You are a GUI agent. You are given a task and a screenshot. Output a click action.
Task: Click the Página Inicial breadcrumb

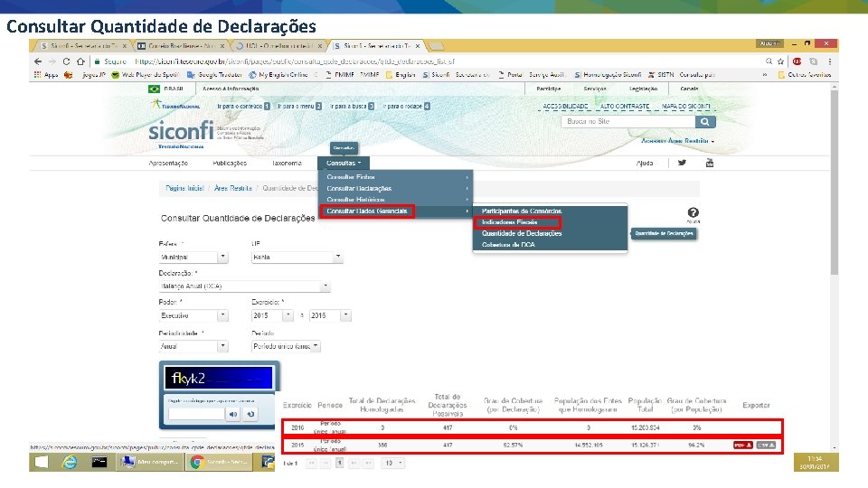[184, 189]
